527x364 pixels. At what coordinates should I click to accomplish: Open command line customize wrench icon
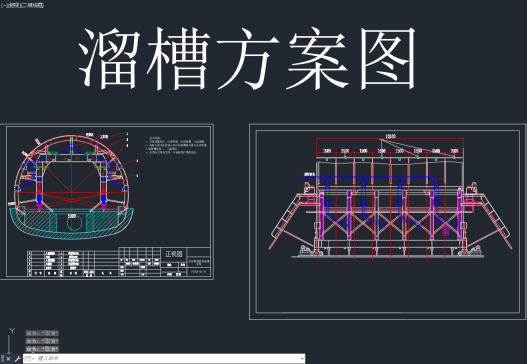pos(17,359)
